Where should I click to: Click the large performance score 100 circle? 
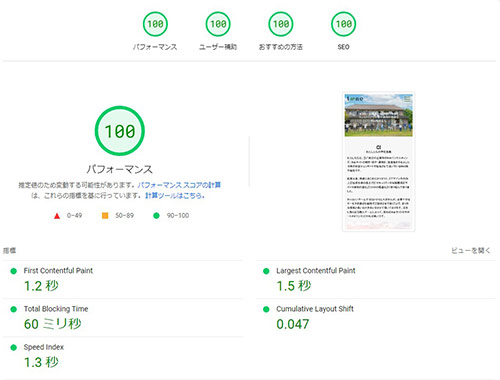tap(120, 131)
